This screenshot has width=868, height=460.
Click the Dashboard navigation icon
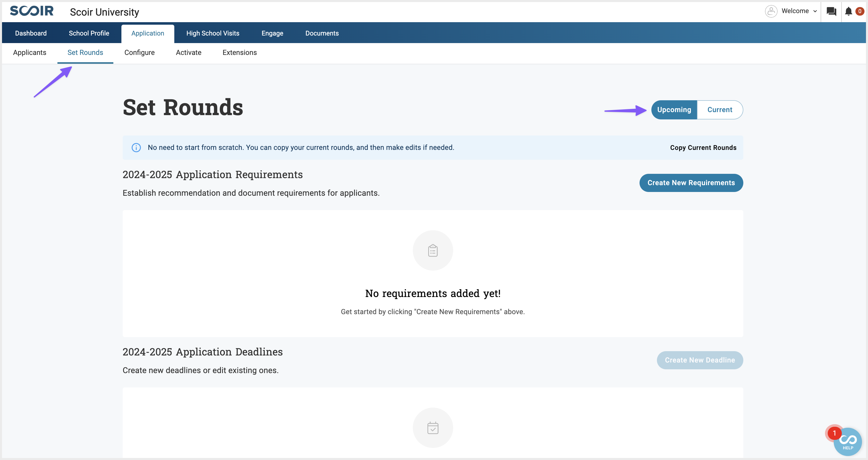click(30, 33)
